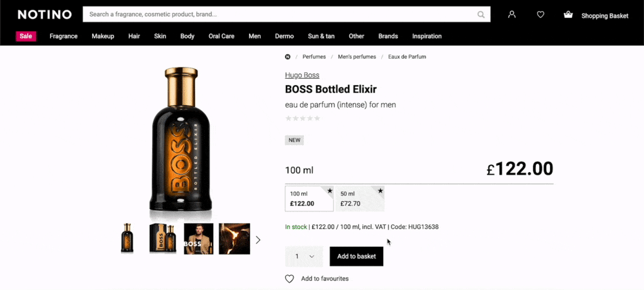Viewport: 644px width, 290px height.
Task: Open the Sale category
Action: point(26,36)
